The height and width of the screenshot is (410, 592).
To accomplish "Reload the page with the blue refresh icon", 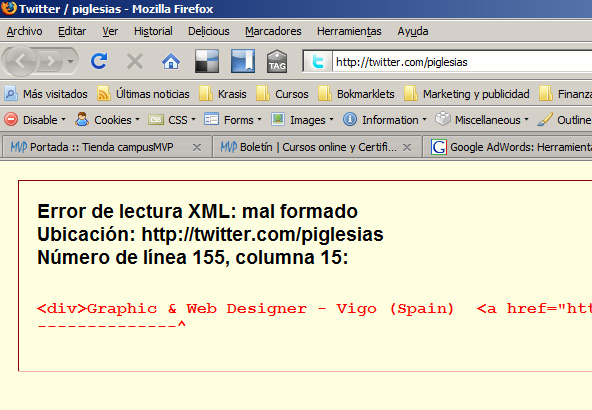I will (99, 61).
